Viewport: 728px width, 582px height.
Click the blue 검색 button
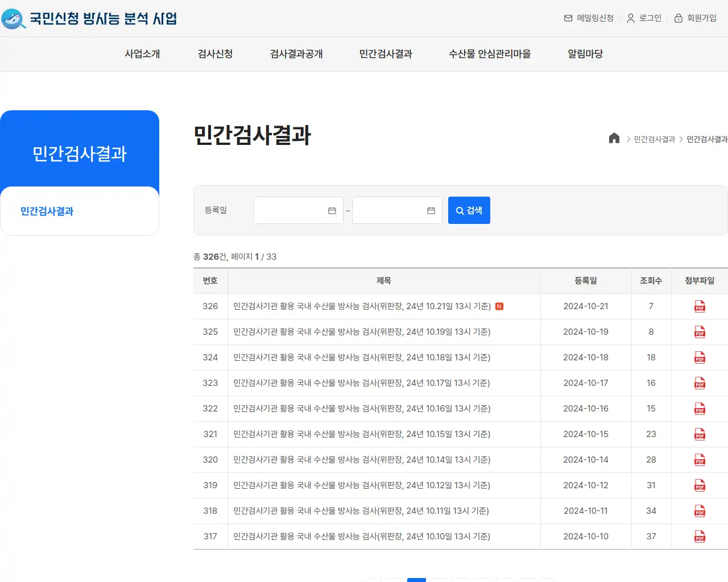[x=469, y=210]
